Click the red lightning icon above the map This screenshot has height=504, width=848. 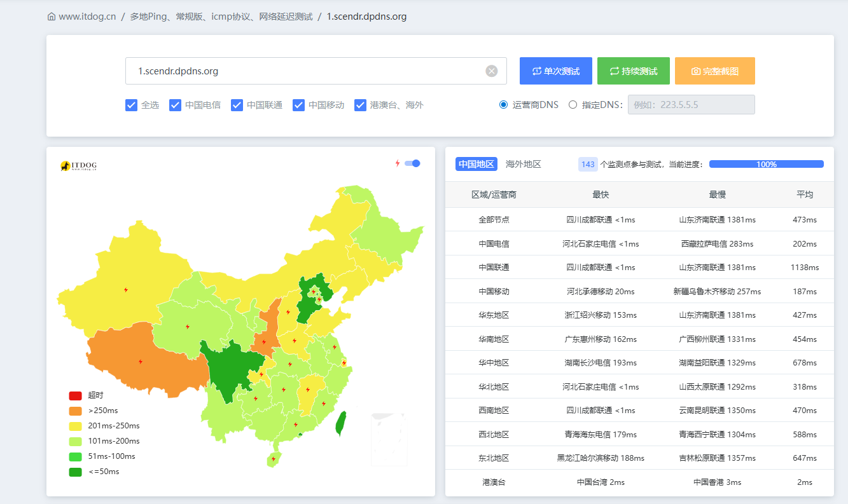tap(398, 163)
